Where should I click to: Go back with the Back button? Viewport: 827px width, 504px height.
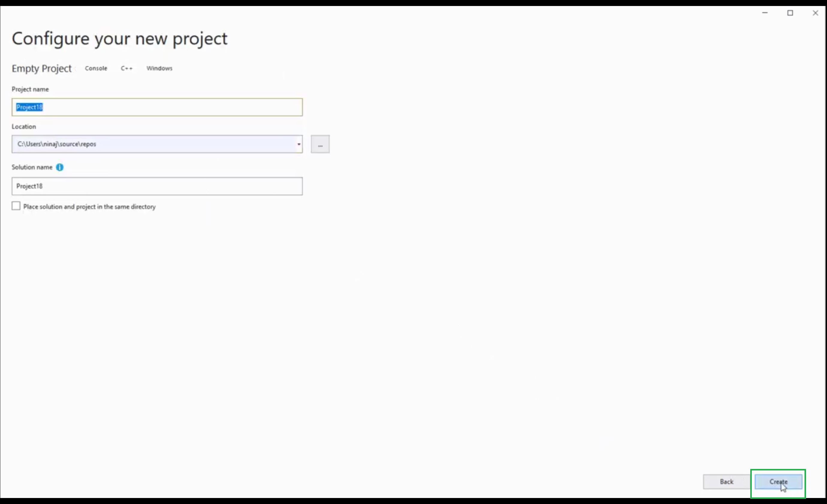tap(726, 482)
